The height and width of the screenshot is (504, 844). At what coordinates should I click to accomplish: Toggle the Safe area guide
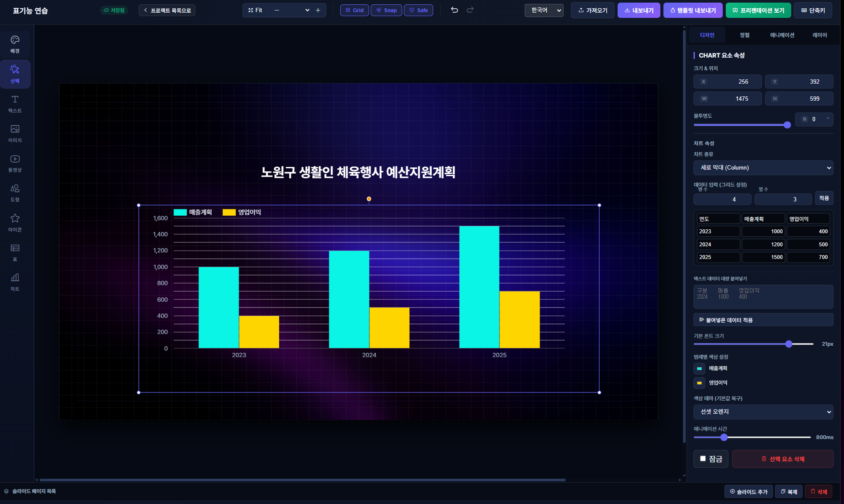point(419,10)
